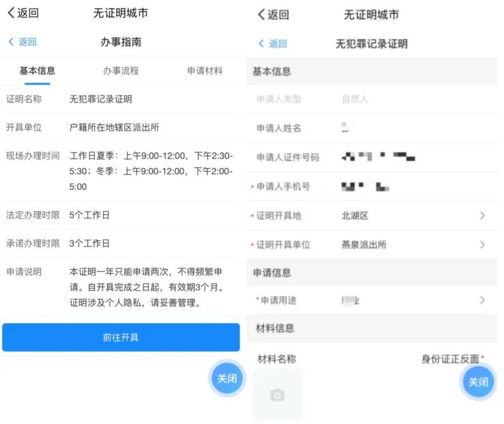Tap the camera icon to upload ID photo
Image resolution: width=504 pixels, height=424 pixels.
click(277, 395)
